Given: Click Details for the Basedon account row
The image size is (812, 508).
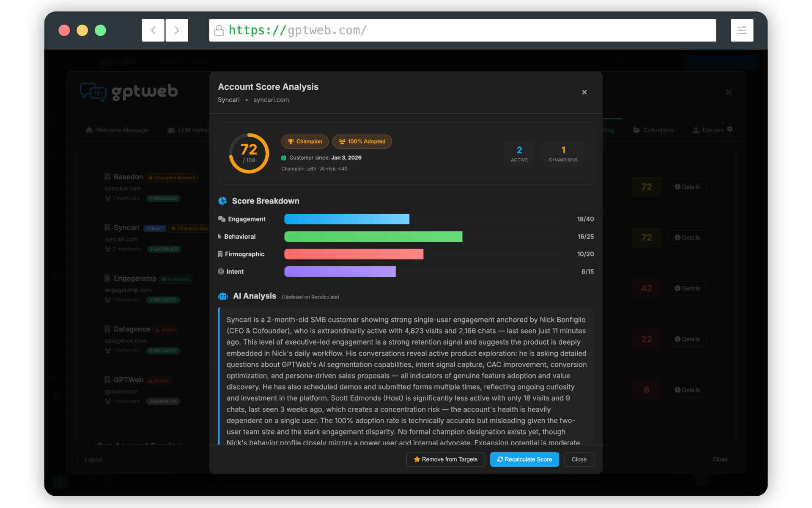Looking at the screenshot, I should click(687, 187).
